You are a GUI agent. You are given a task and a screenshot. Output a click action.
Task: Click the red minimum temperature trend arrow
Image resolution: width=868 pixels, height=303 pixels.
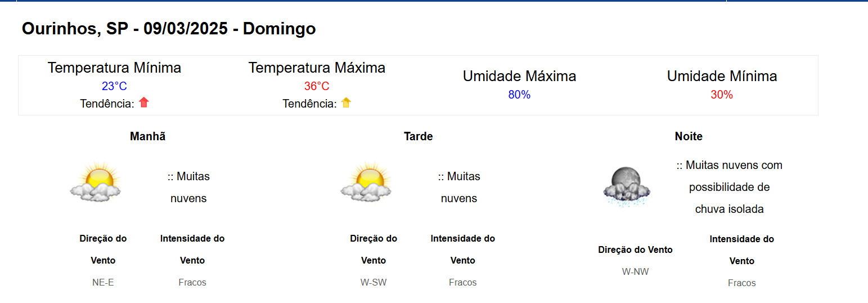coord(144,103)
